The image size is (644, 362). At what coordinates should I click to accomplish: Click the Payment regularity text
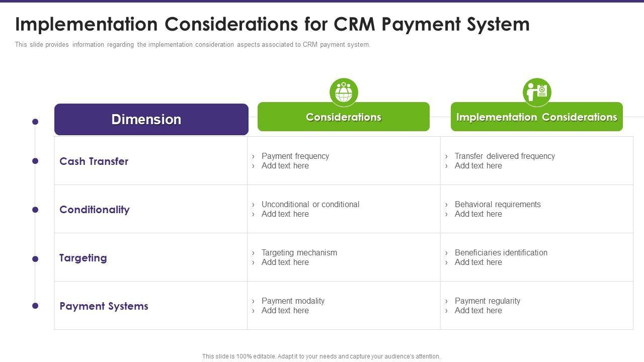tap(488, 301)
